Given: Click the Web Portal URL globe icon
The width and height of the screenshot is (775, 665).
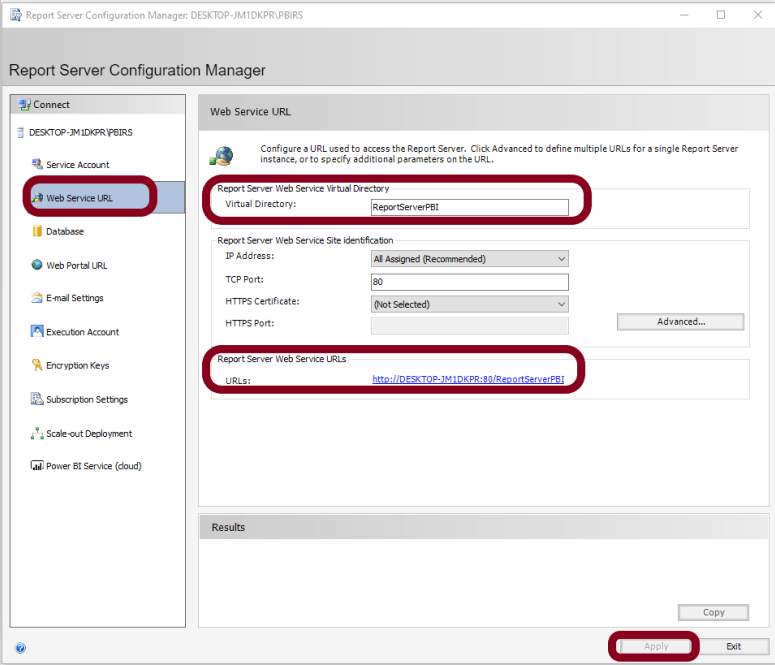Looking at the screenshot, I should pos(37,265).
